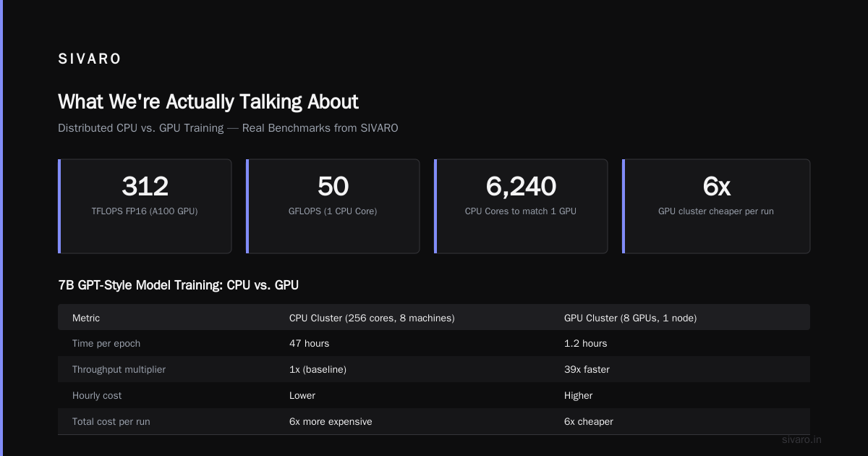Screen dimensions: 868x456
Task: Click the 50 stat value
Action: coord(333,187)
